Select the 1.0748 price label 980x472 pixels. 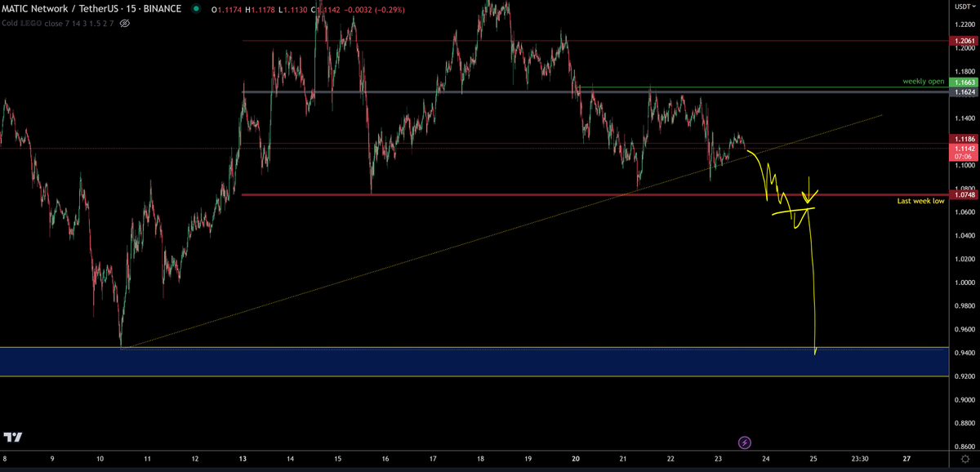tap(964, 195)
